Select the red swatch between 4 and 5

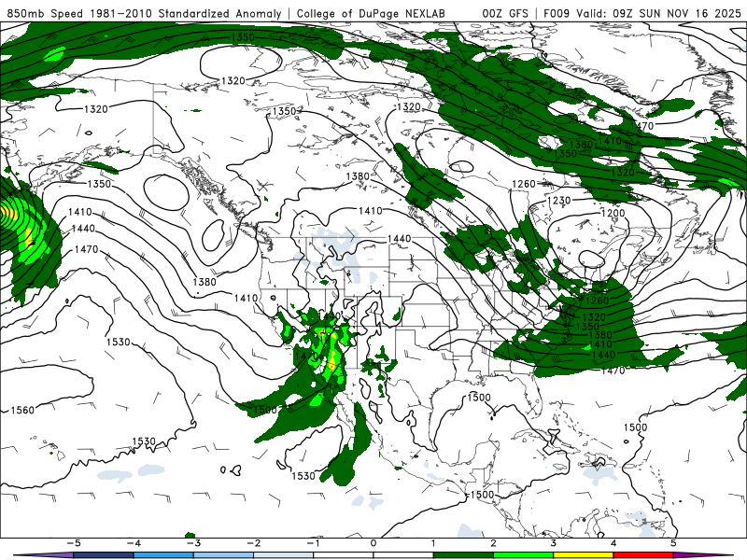[x=643, y=555]
